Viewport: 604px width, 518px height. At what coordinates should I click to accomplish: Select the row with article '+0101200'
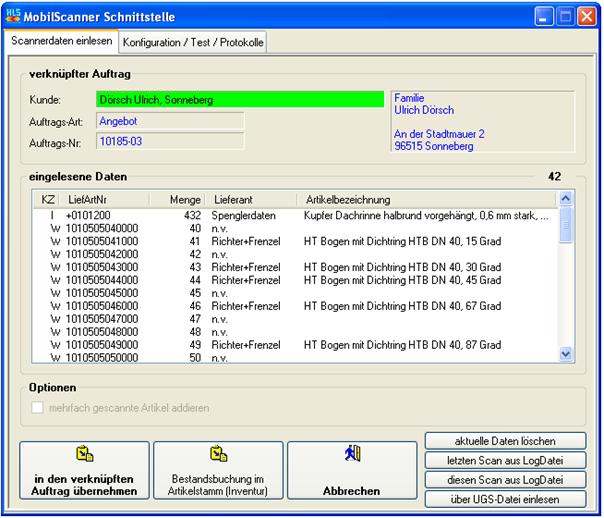pos(88,215)
